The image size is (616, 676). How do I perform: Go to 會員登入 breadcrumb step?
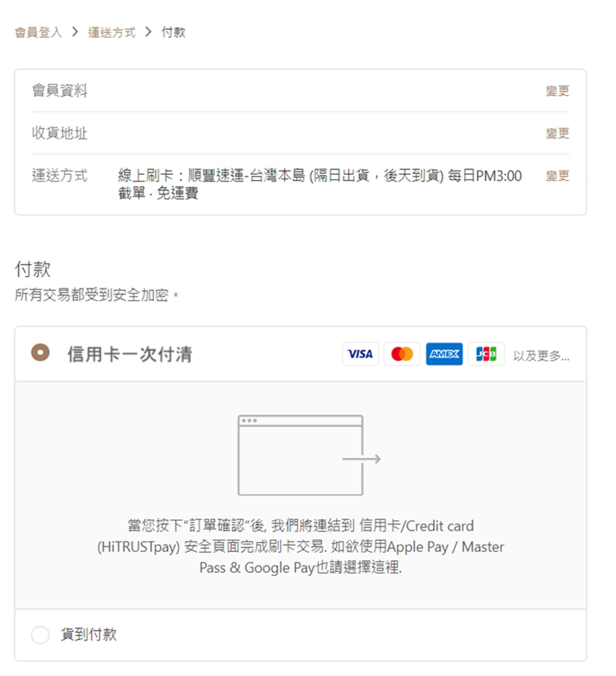(x=38, y=32)
